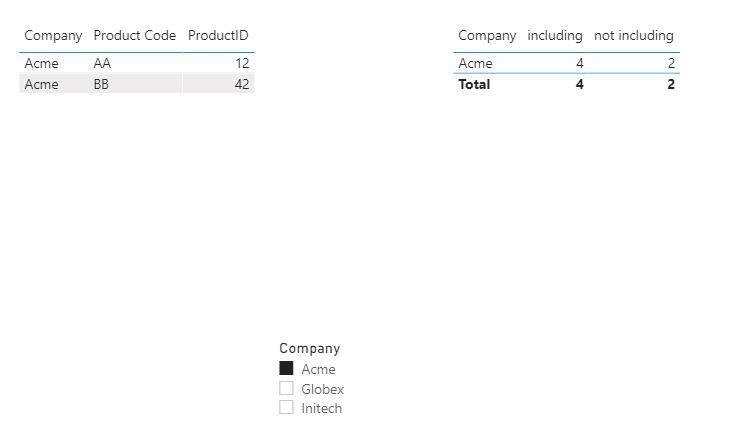This screenshot has height=441, width=734.
Task: Sort by the including column header
Action: pyautogui.click(x=555, y=36)
